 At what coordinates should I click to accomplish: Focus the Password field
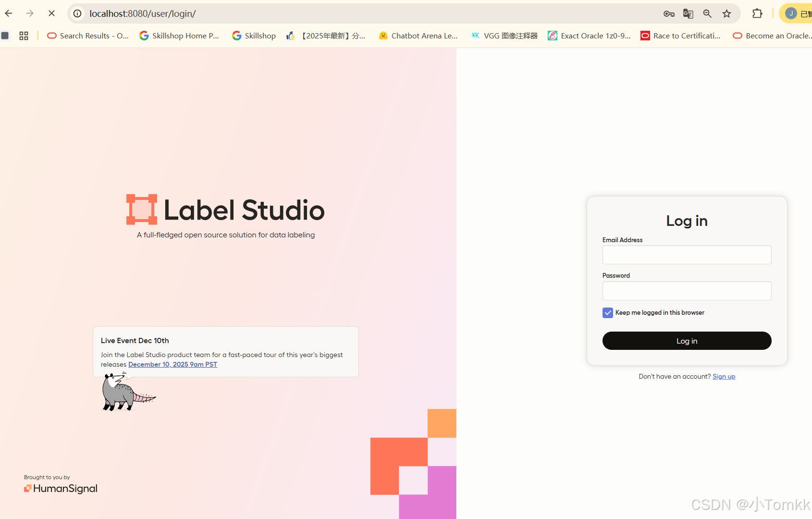tap(687, 291)
